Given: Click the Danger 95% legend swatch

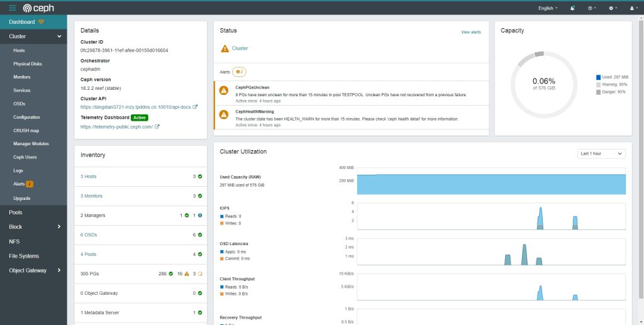Looking at the screenshot, I should [x=599, y=92].
